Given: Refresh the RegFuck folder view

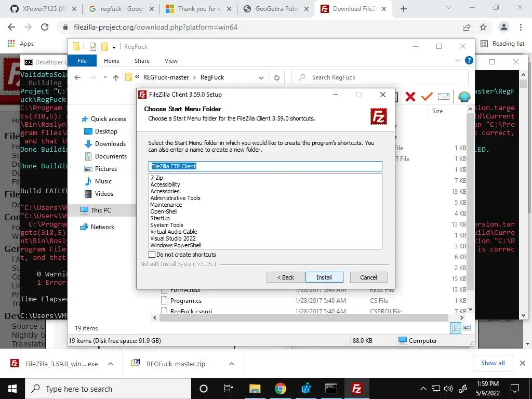Looking at the screenshot, I should [277, 78].
